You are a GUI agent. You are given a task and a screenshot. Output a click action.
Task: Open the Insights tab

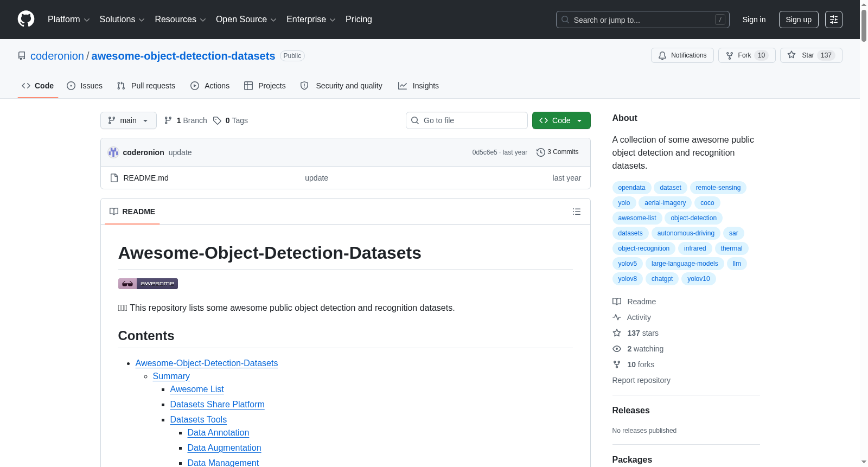tap(418, 86)
